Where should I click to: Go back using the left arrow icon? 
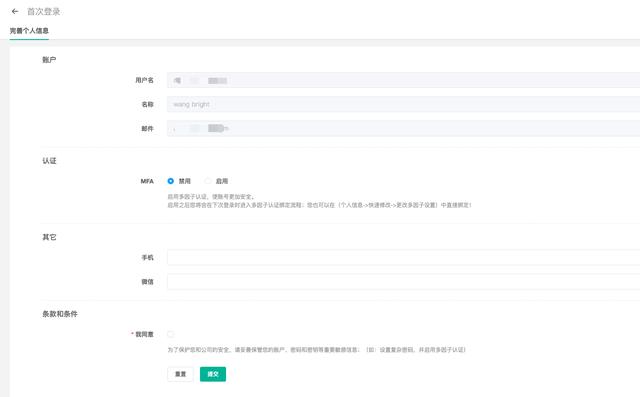click(x=15, y=11)
